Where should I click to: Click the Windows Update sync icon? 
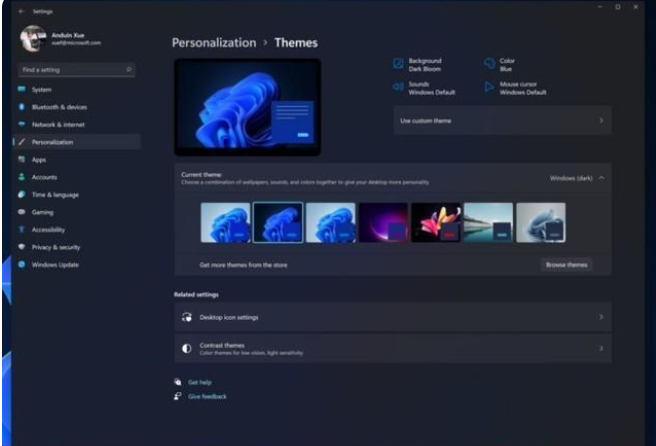click(22, 264)
